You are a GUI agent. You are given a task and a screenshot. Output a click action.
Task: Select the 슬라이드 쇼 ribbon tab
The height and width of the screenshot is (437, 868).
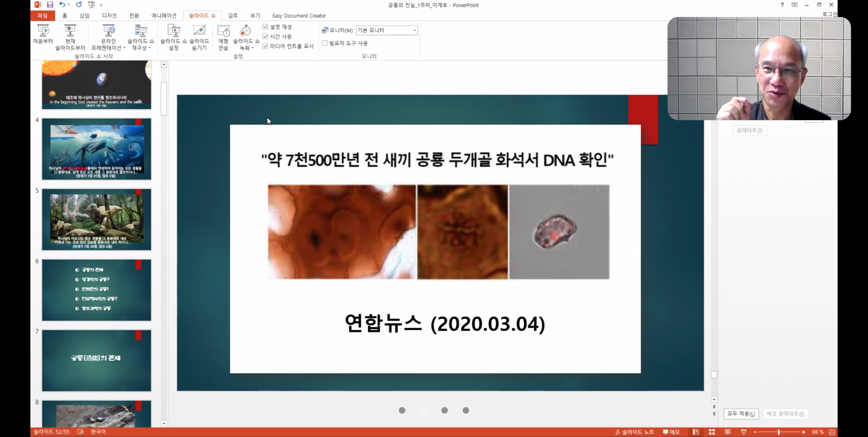[202, 15]
